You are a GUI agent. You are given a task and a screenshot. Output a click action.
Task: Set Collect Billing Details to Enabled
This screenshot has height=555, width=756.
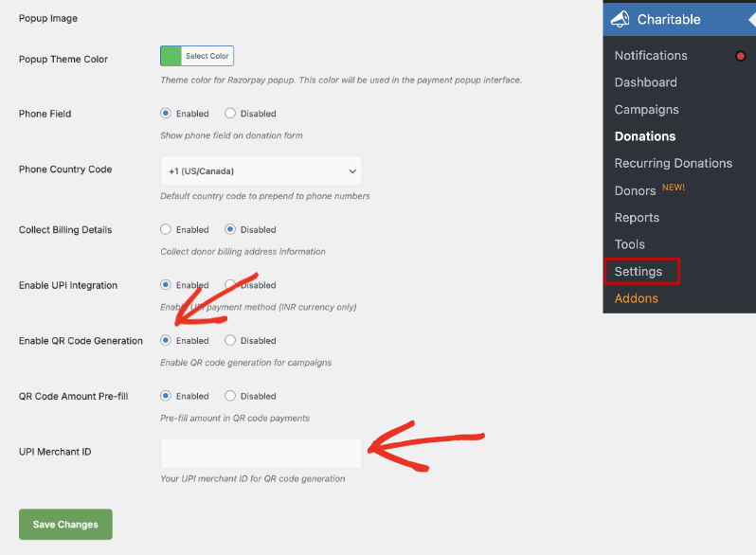coord(166,229)
